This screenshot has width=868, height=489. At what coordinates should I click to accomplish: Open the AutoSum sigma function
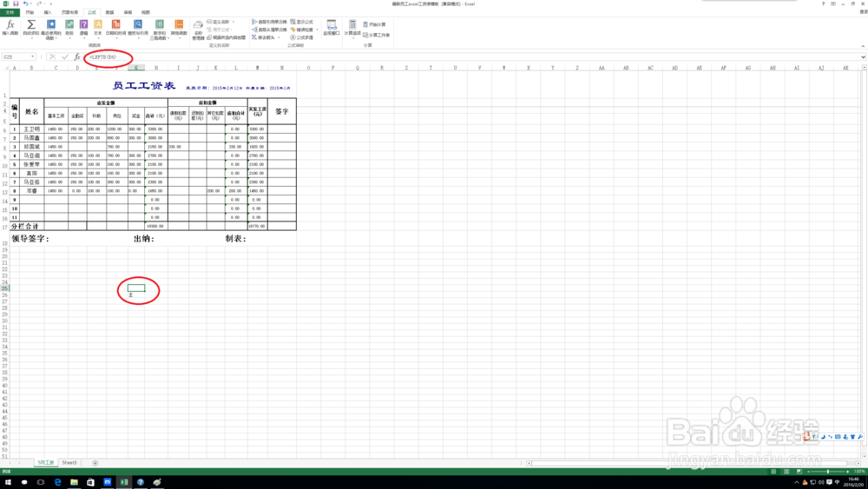[x=31, y=28]
